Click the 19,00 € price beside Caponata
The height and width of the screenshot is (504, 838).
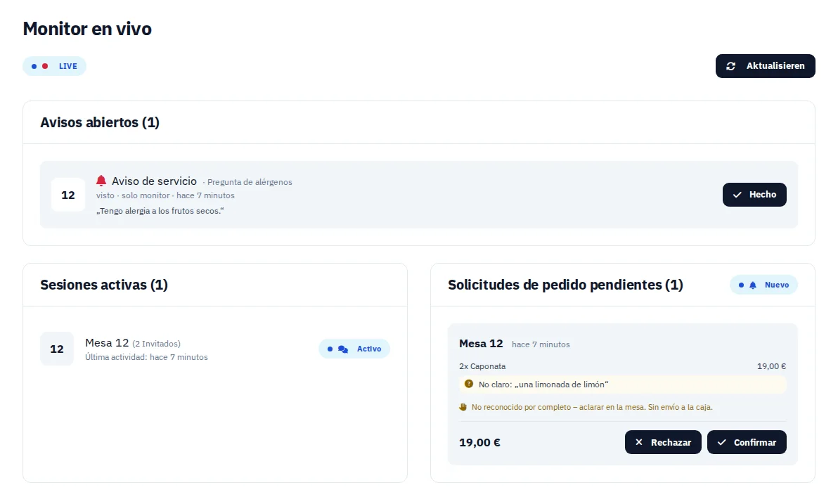pos(771,366)
